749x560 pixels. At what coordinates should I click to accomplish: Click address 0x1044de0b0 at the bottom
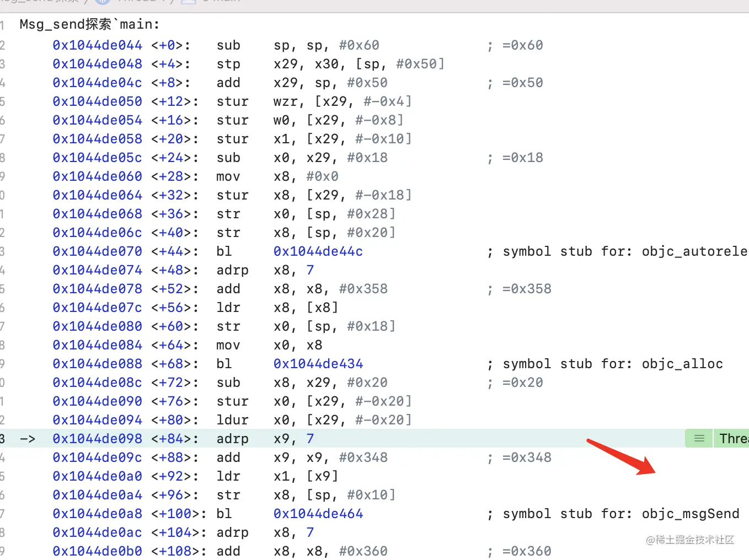click(97, 551)
